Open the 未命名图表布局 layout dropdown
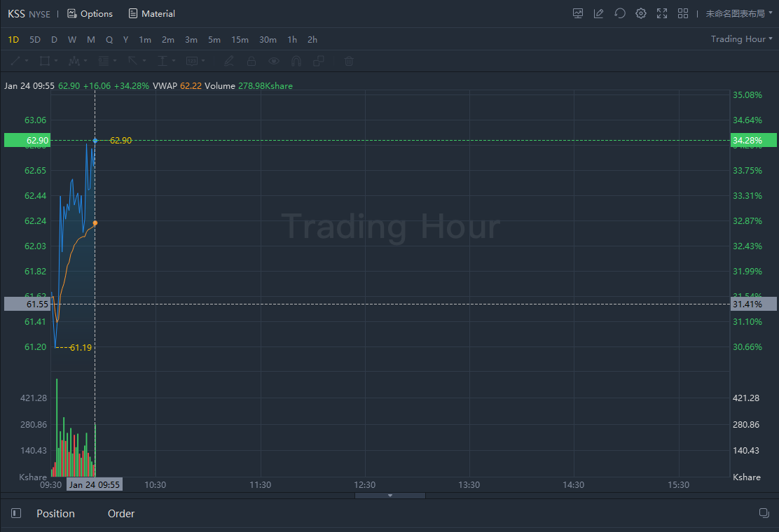 tap(739, 13)
